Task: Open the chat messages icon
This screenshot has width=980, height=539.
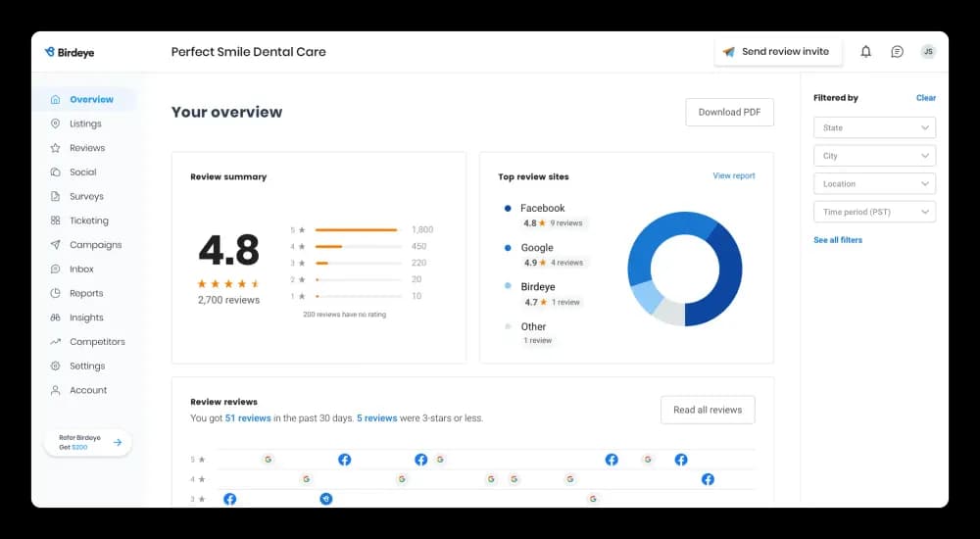Action: click(x=897, y=52)
